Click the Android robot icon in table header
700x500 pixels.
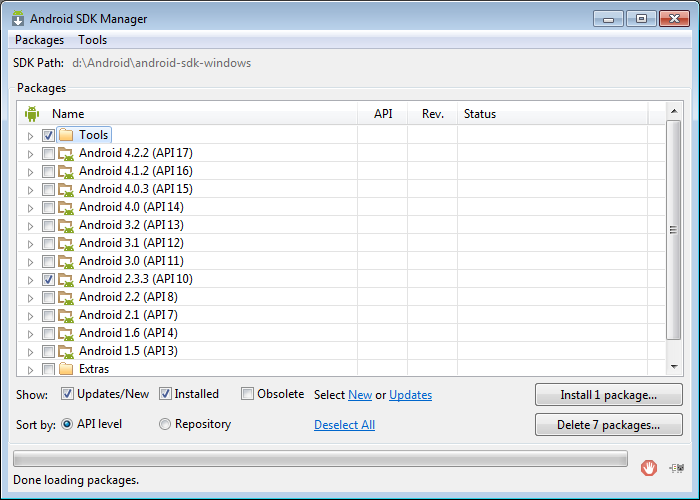tap(32, 114)
